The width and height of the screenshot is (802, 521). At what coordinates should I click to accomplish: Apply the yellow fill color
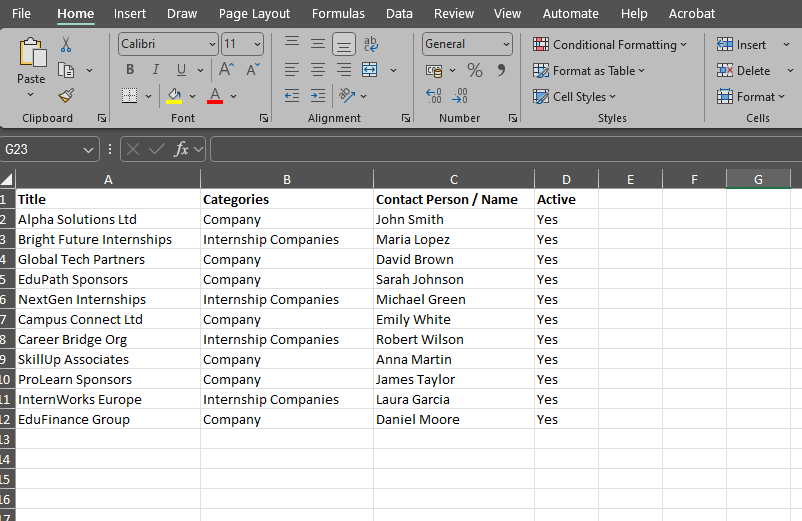click(174, 96)
